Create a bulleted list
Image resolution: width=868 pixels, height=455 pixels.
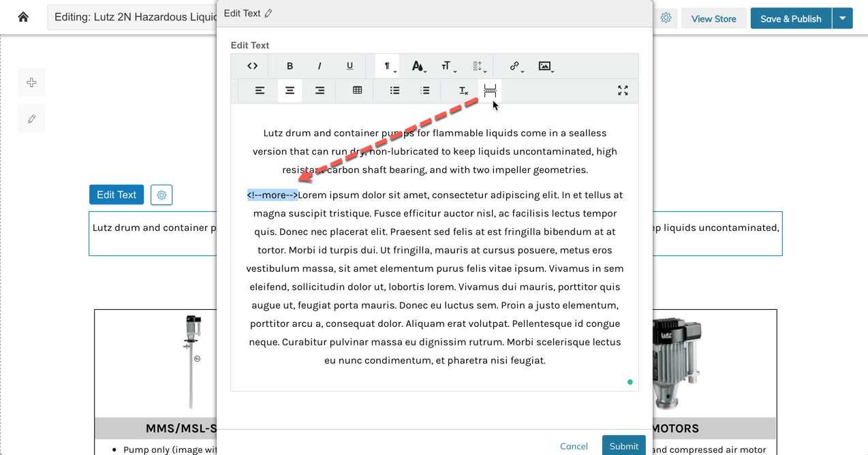click(394, 91)
